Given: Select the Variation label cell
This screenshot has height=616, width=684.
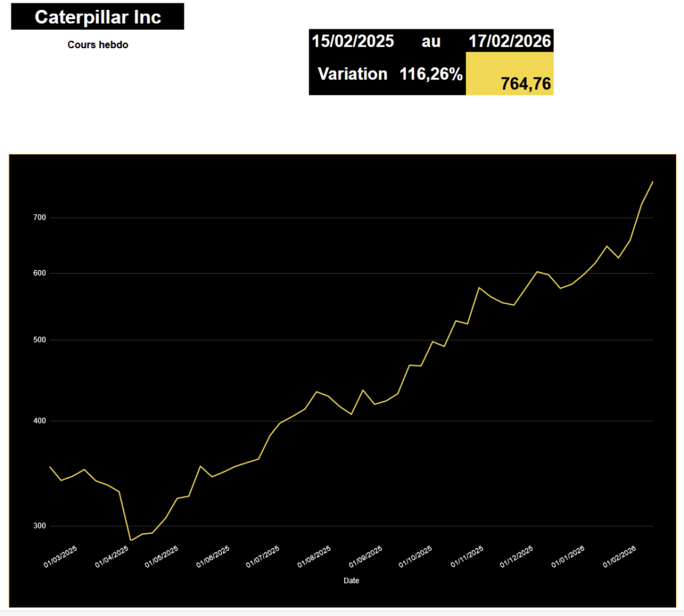Looking at the screenshot, I should click(352, 74).
